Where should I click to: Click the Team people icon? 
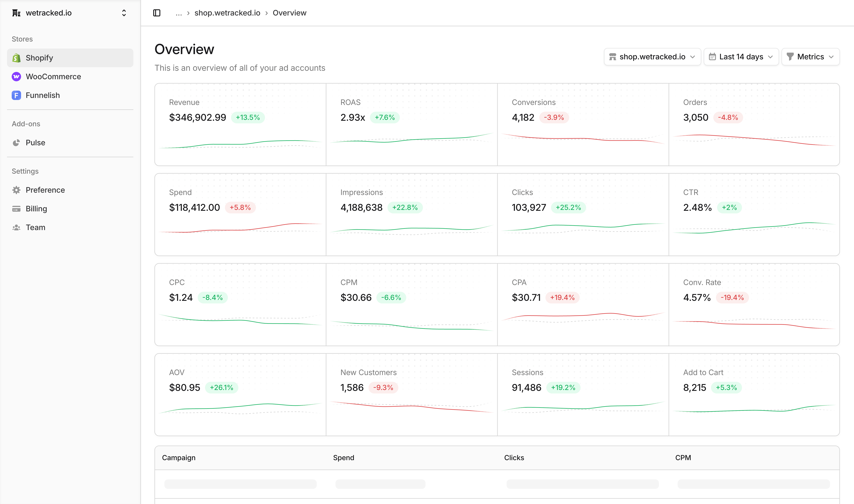[x=16, y=228]
